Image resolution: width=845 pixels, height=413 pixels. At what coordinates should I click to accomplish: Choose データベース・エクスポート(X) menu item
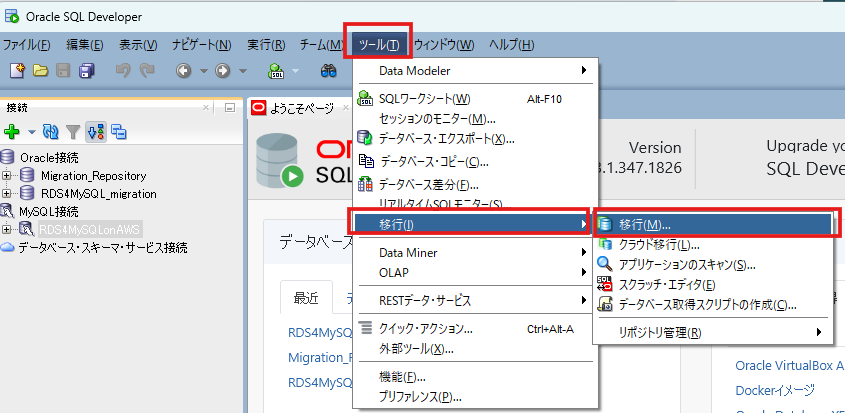[476, 140]
